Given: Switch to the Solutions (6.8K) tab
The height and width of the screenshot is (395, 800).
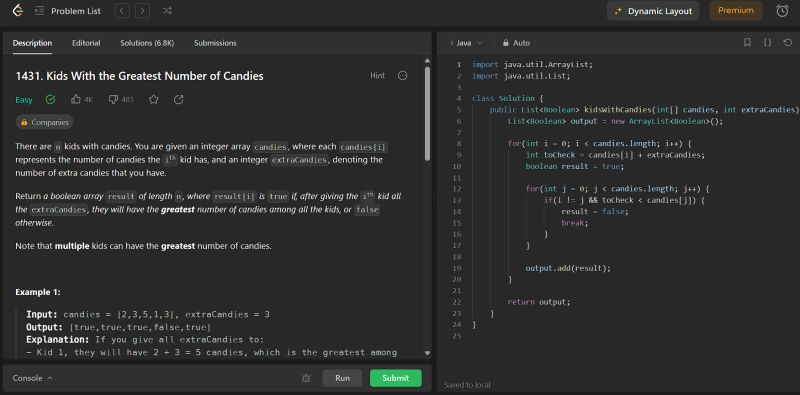Looking at the screenshot, I should [147, 43].
